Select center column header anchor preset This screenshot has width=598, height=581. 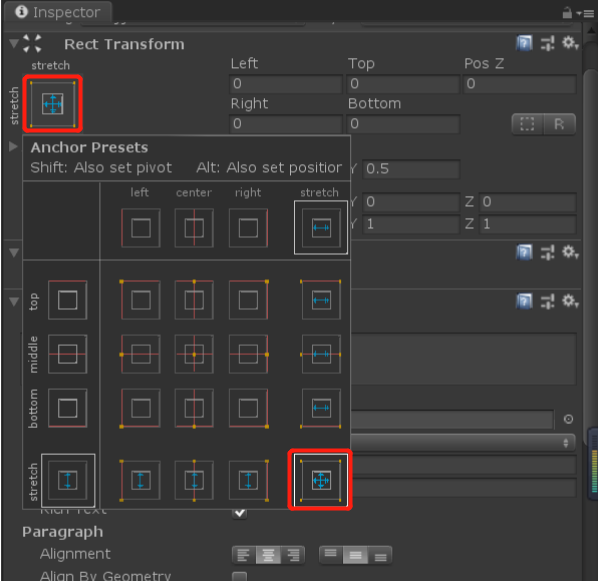pos(194,228)
